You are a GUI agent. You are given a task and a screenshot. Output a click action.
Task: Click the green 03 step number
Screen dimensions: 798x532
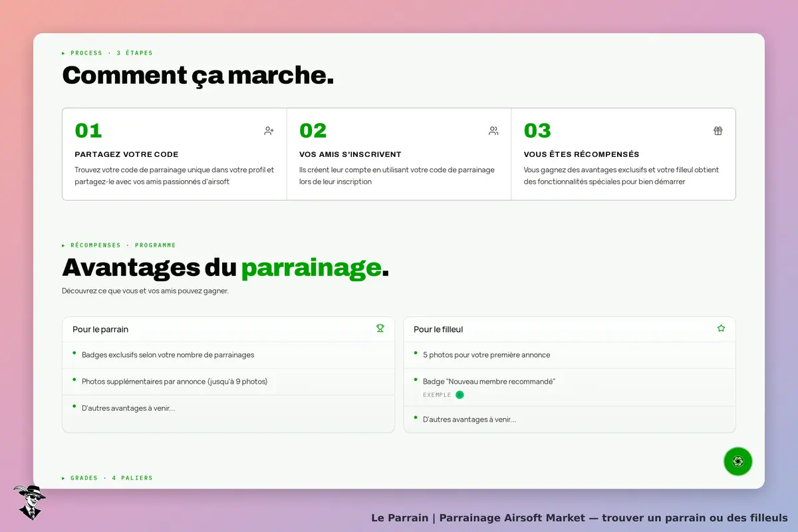click(538, 130)
